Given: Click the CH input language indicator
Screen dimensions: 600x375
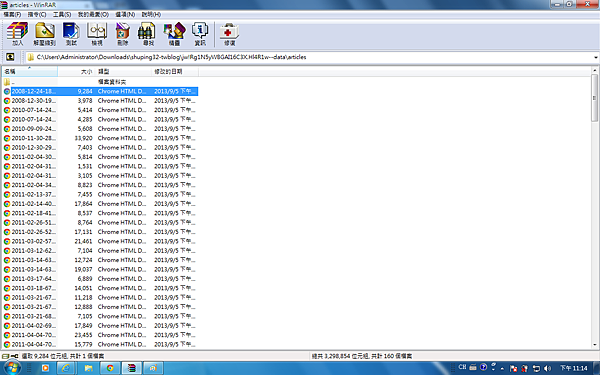Looking at the screenshot, I should click(x=462, y=367).
